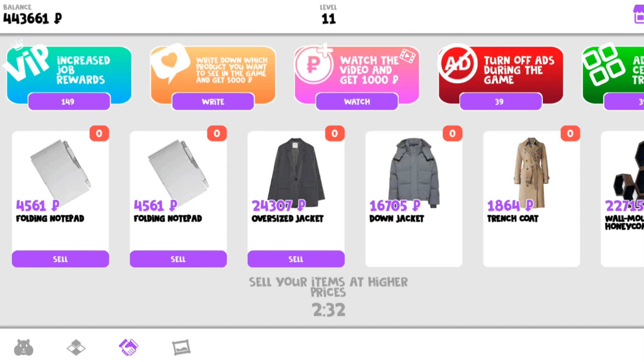Viewport: 644px width, 362px height.
Task: Tap the no-ads crossed AD icon
Action: (x=458, y=64)
